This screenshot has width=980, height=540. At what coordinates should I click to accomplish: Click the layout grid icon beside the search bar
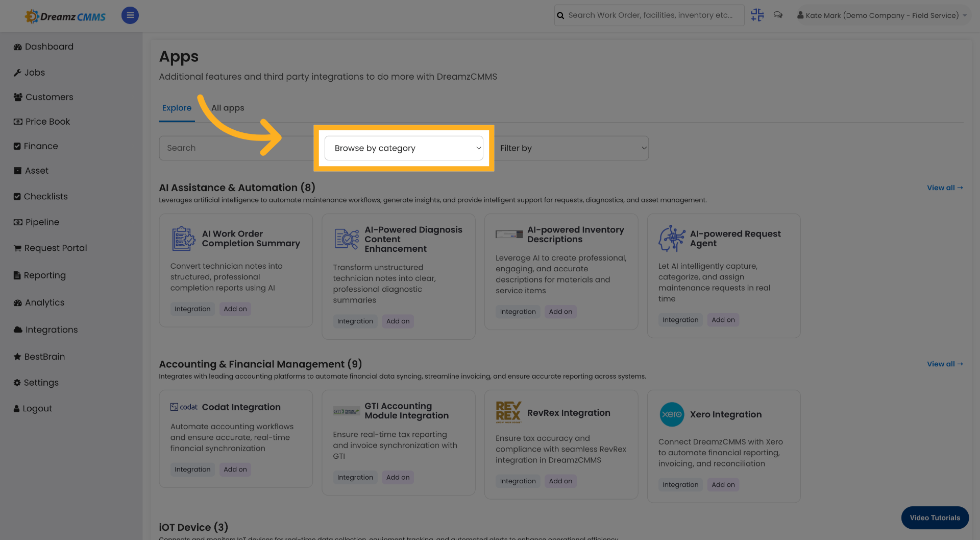757,15
